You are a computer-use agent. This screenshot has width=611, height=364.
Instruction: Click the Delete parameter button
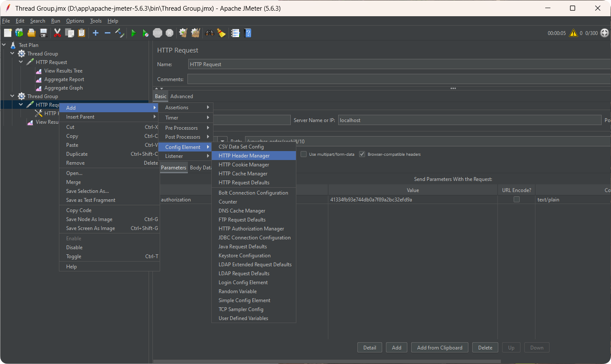[x=485, y=348]
